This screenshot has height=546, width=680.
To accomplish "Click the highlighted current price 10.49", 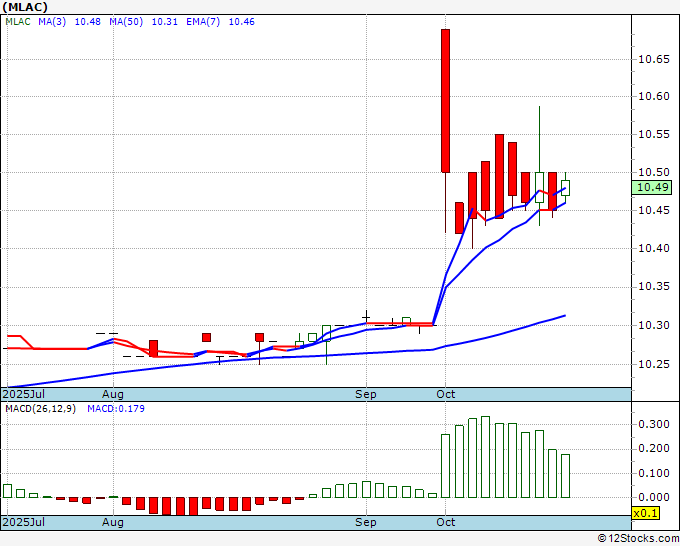I will click(652, 187).
